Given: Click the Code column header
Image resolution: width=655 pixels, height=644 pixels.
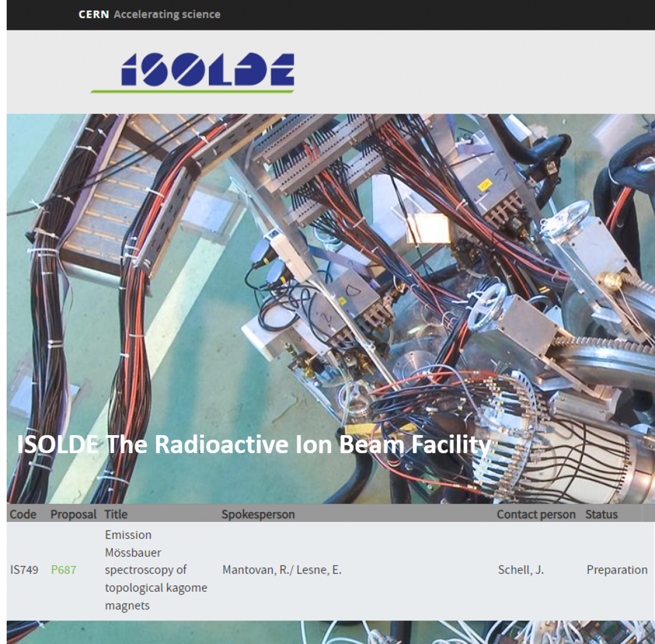Looking at the screenshot, I should tap(23, 514).
